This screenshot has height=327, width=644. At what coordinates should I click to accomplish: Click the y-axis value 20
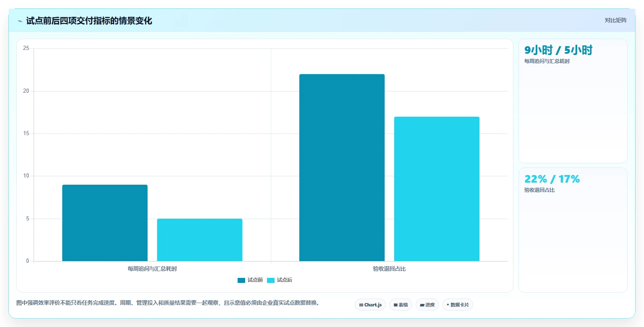(26, 91)
